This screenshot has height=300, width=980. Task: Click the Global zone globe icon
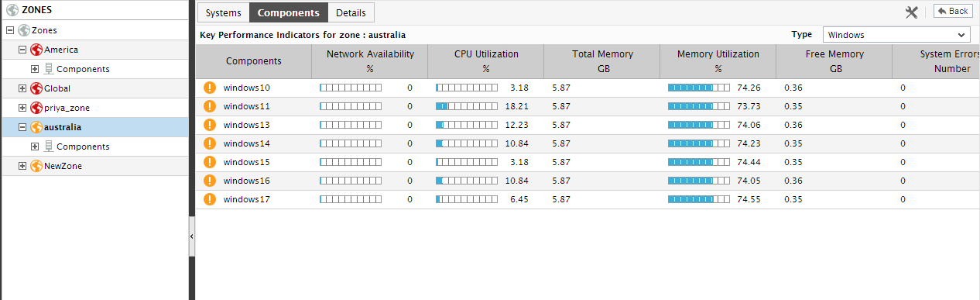36,88
